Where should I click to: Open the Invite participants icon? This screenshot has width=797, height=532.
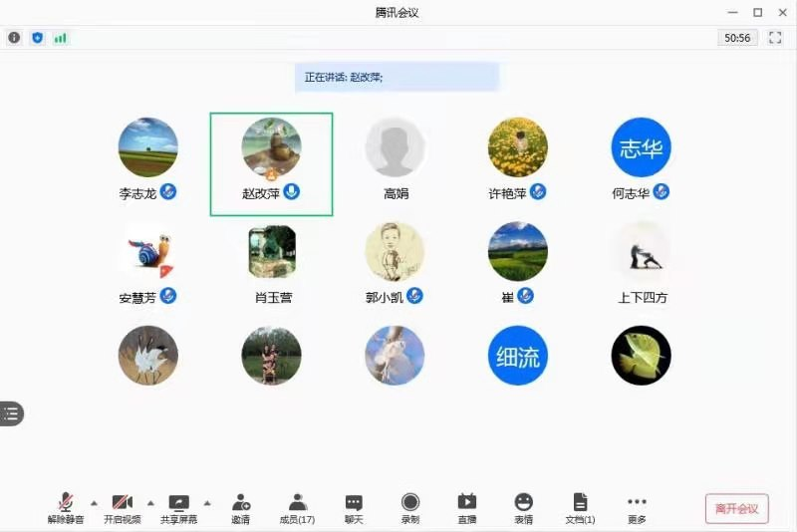click(x=240, y=507)
